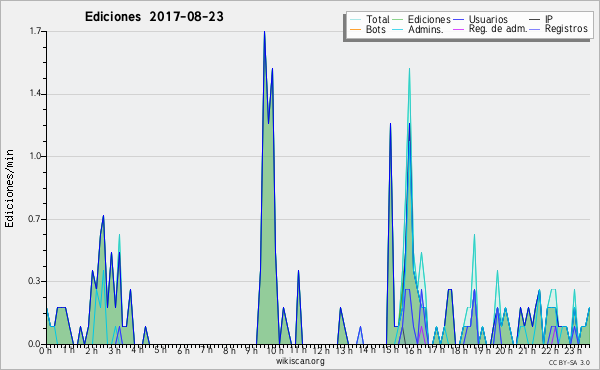This screenshot has width=600, height=370.
Task: Click the wikiscan.org label
Action: [300, 361]
